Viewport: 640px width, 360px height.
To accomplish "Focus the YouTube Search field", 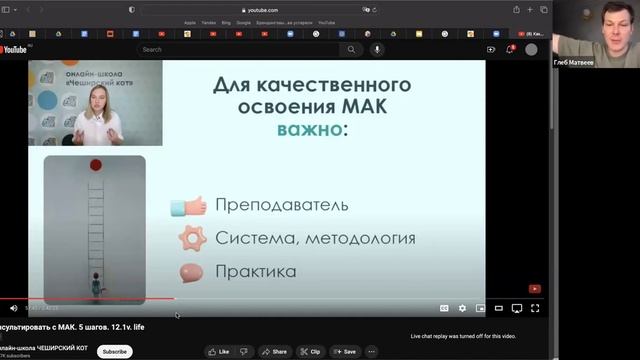I will click(x=239, y=50).
